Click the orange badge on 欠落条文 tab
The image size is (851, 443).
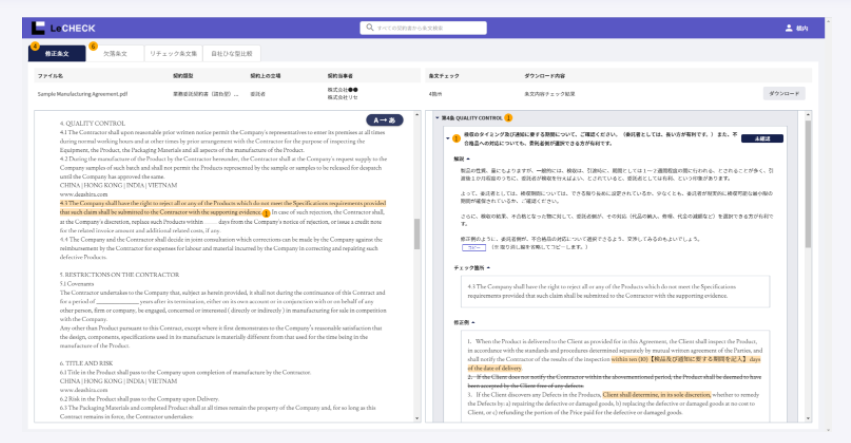(x=93, y=46)
